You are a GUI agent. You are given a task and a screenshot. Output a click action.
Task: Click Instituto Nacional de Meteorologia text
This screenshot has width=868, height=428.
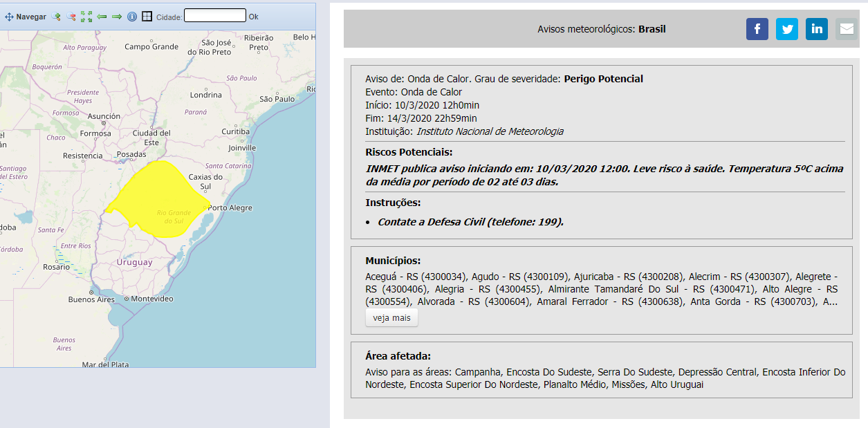coord(490,131)
